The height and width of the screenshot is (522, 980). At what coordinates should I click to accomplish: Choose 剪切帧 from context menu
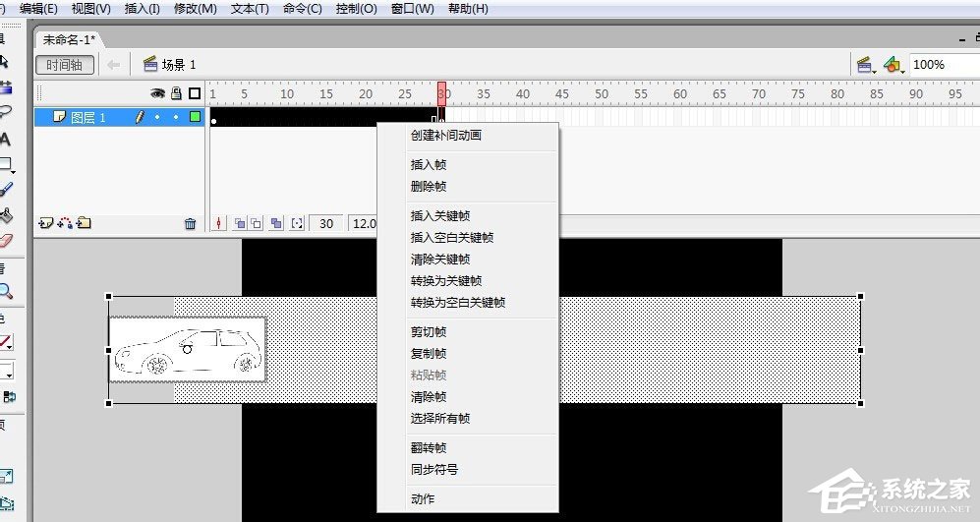(x=468, y=332)
